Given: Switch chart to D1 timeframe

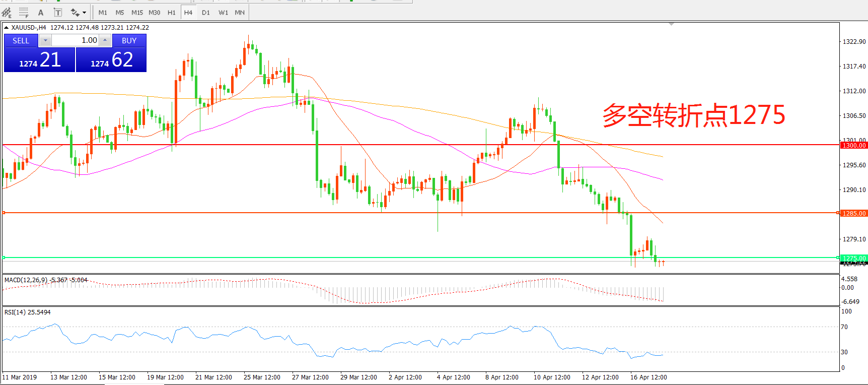Looking at the screenshot, I should [206, 12].
